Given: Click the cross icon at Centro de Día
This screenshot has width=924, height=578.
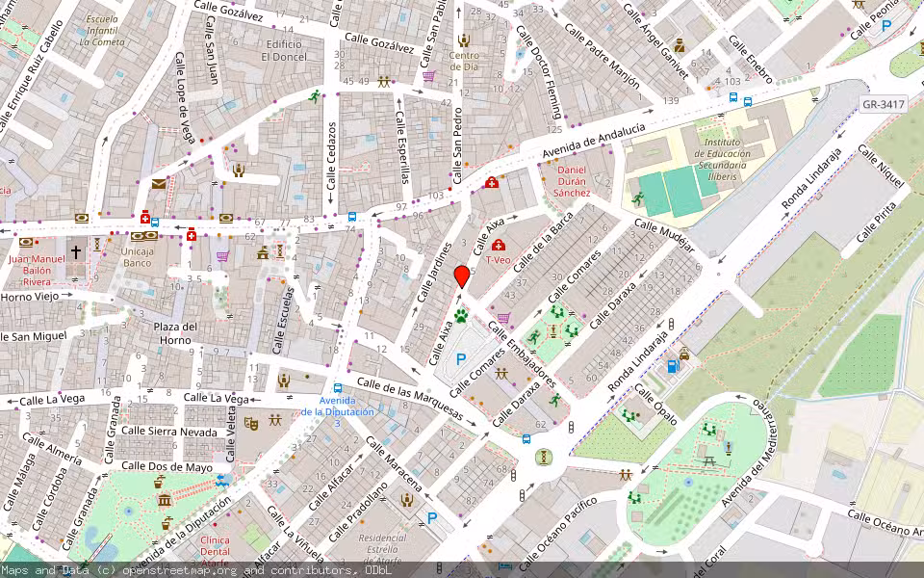Looking at the screenshot, I should tap(463, 40).
